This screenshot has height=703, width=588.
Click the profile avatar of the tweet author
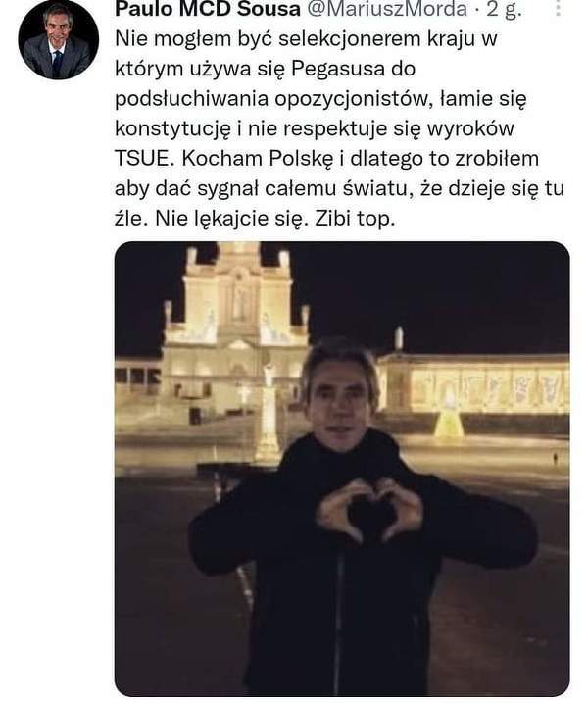(58, 39)
